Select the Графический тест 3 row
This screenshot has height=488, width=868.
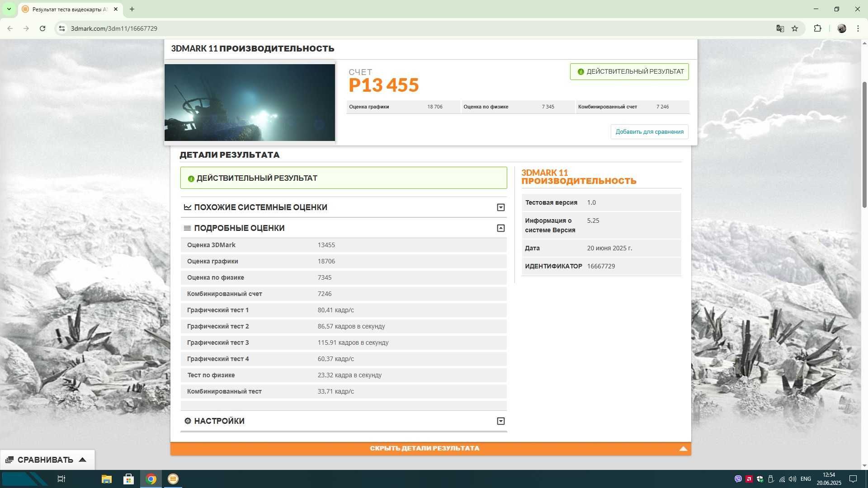point(344,343)
